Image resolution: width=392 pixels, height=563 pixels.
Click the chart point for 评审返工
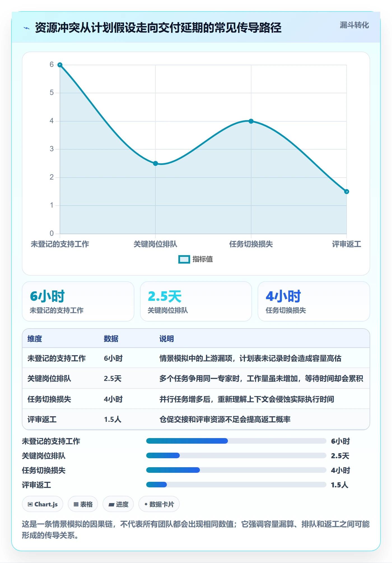[x=347, y=192]
